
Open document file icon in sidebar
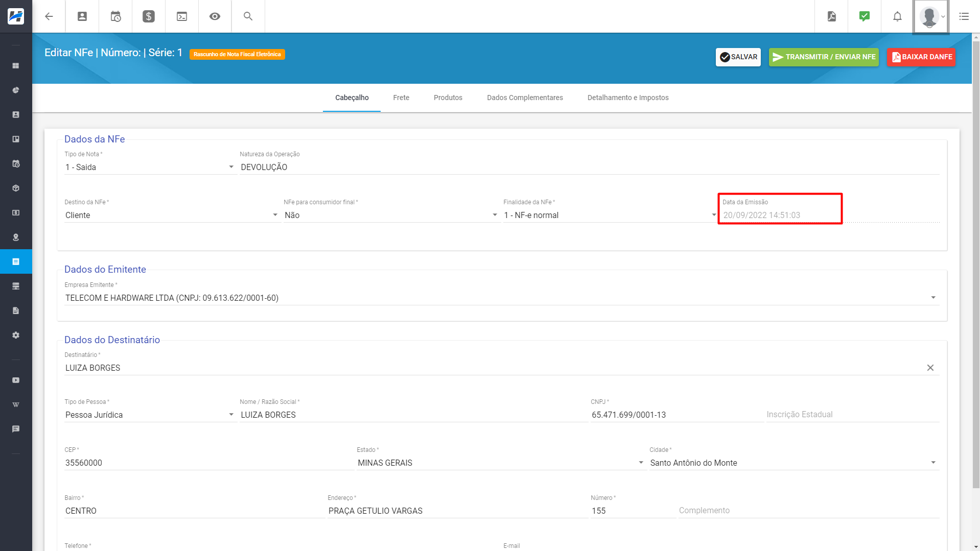(x=16, y=310)
